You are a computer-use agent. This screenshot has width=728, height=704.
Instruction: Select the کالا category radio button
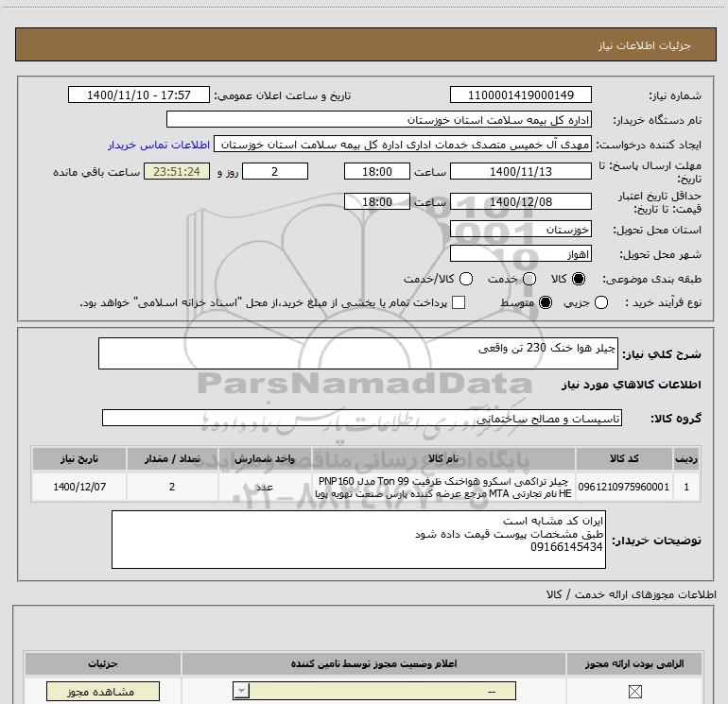579,279
